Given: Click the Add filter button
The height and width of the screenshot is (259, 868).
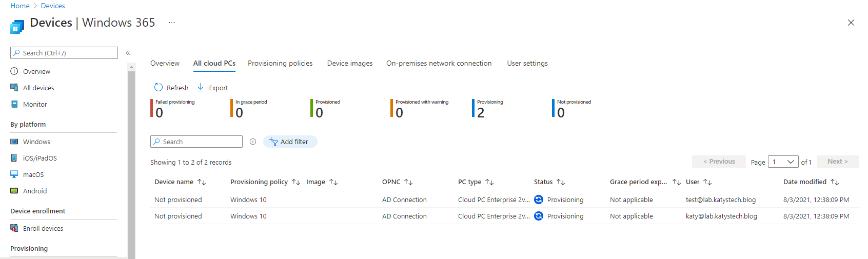Looking at the screenshot, I should [290, 142].
